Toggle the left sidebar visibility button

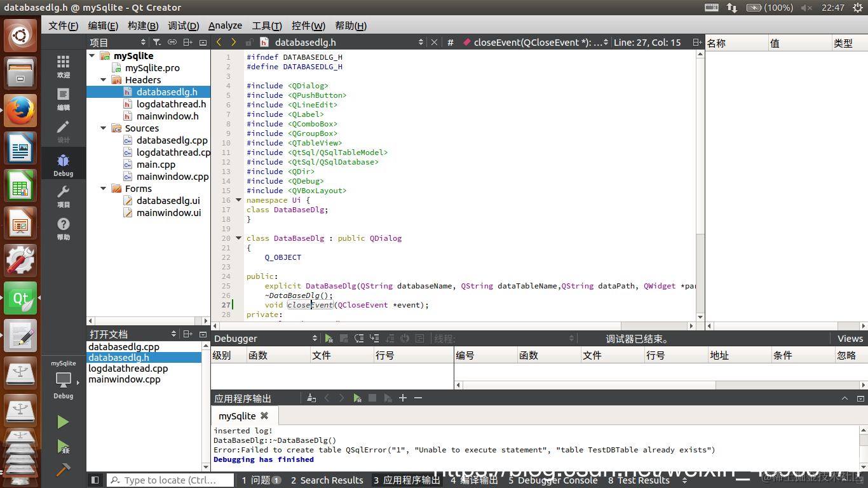point(95,480)
